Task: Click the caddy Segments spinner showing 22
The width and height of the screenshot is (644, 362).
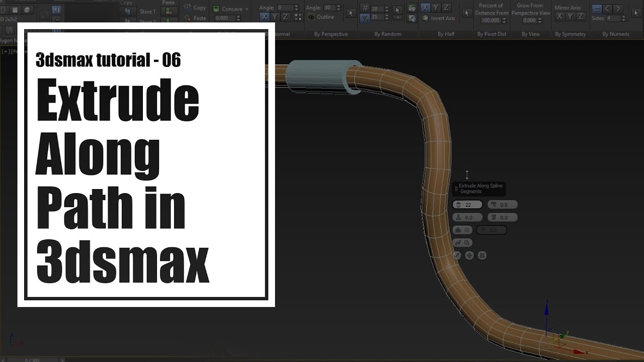Action: 467,205
